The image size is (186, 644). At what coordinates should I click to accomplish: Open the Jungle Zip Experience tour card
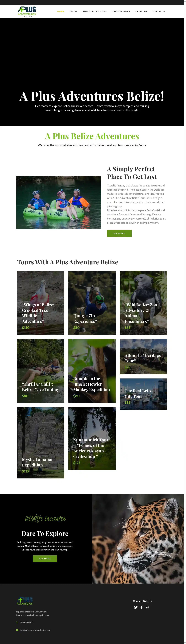92,302
